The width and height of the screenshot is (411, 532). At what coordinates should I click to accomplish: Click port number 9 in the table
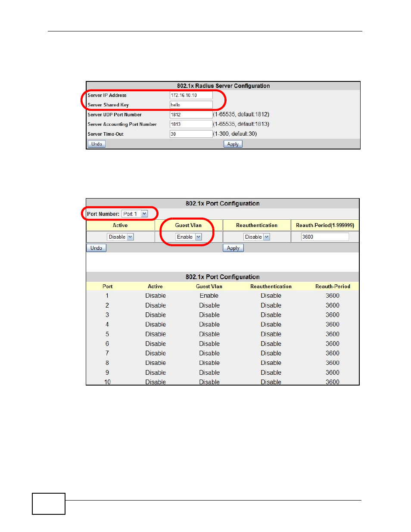click(x=107, y=373)
